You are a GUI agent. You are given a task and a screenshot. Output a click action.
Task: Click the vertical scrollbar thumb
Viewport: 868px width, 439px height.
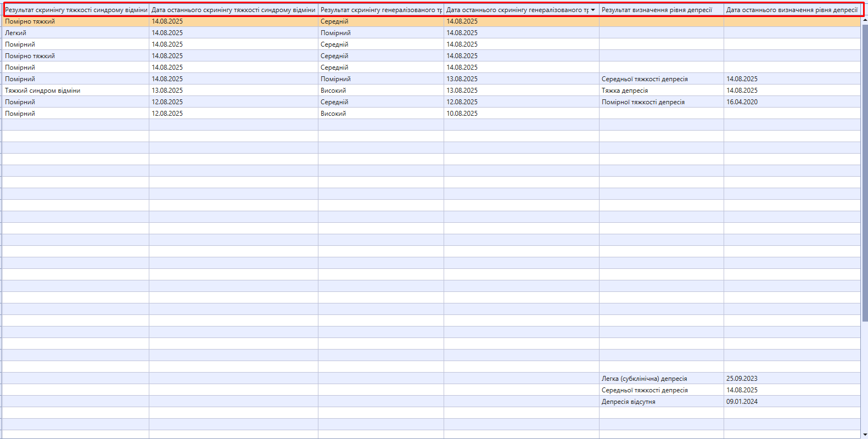point(865,170)
